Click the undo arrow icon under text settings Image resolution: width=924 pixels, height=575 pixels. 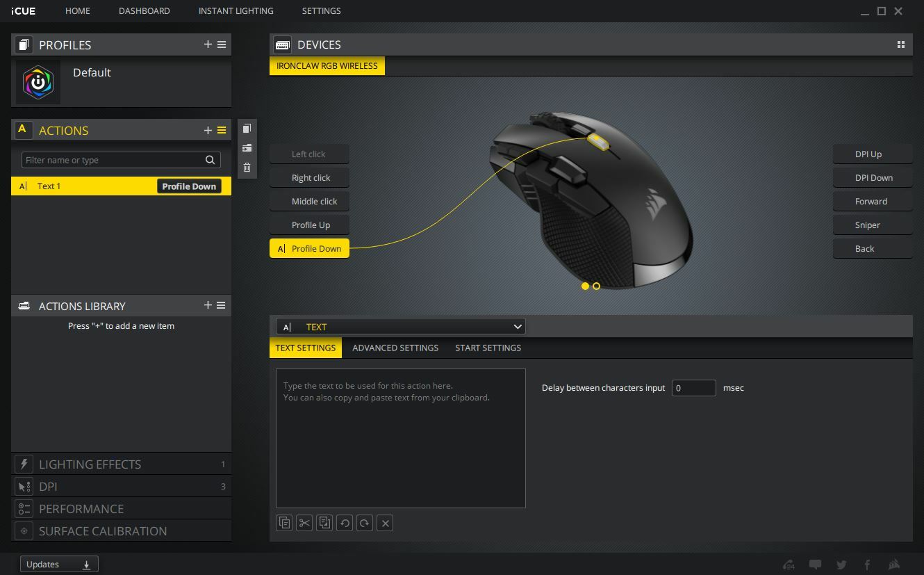coord(345,522)
